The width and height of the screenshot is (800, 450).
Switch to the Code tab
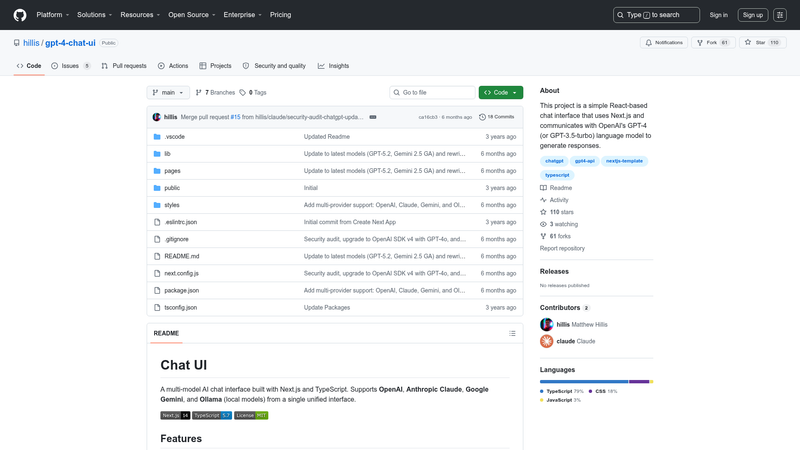pyautogui.click(x=29, y=66)
